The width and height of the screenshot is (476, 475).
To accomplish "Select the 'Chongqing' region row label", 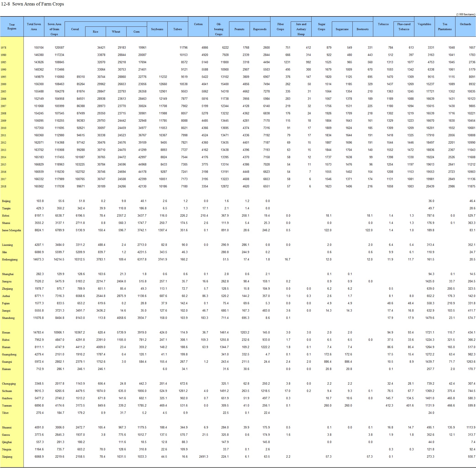I will pos(9,384).
